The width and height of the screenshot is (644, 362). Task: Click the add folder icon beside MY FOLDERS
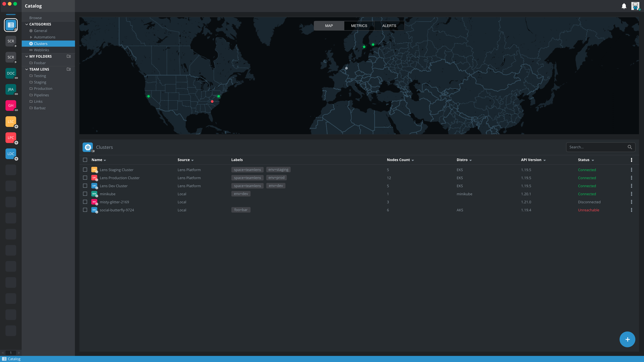(69, 56)
